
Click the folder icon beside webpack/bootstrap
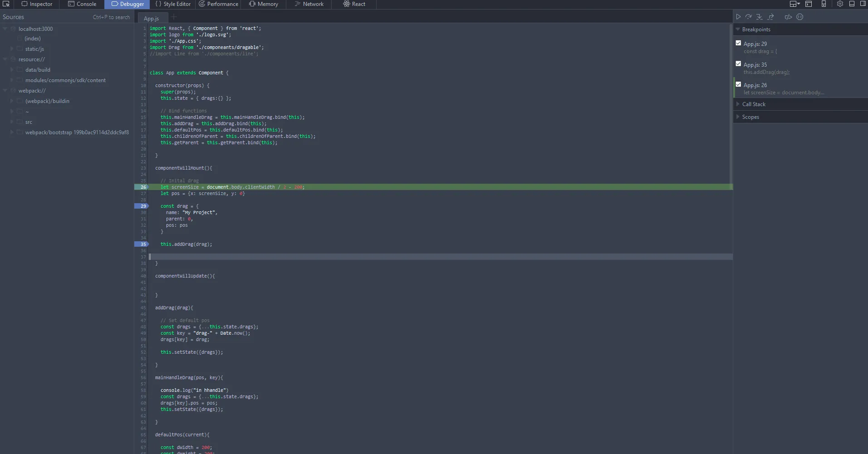click(x=20, y=132)
